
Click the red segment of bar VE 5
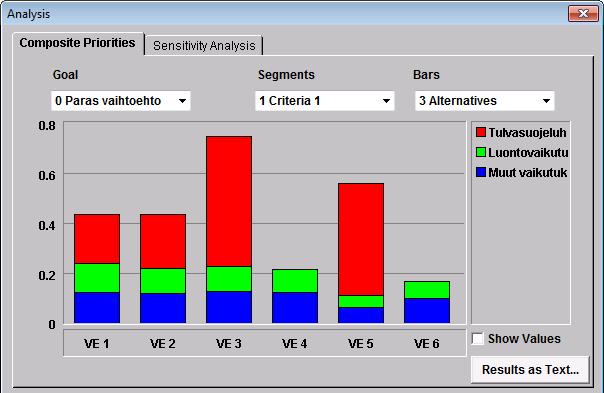[361, 239]
